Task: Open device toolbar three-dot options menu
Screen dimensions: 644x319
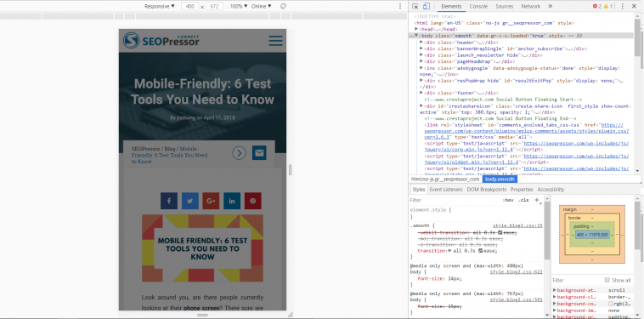Action: [x=400, y=6]
